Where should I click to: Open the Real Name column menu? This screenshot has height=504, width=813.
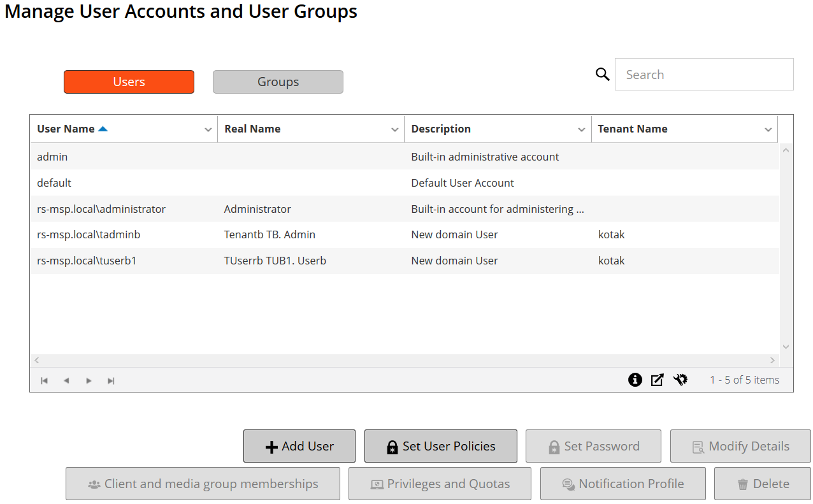click(394, 129)
